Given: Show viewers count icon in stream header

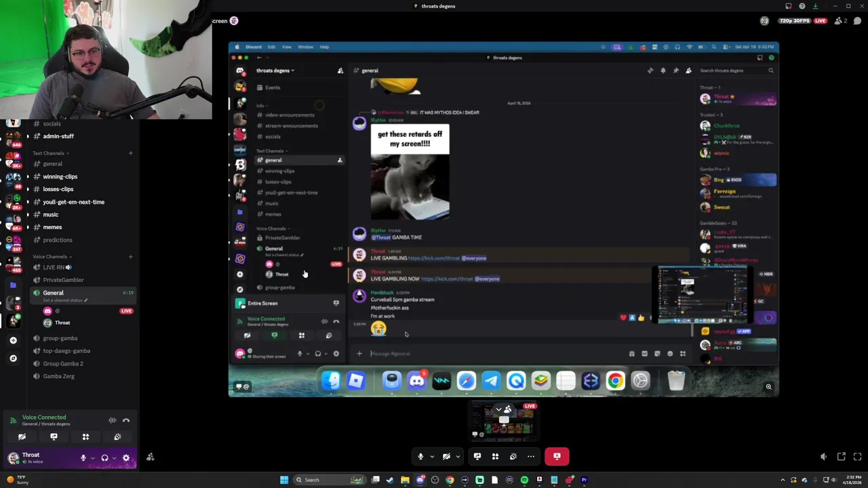Looking at the screenshot, I should 841,21.
